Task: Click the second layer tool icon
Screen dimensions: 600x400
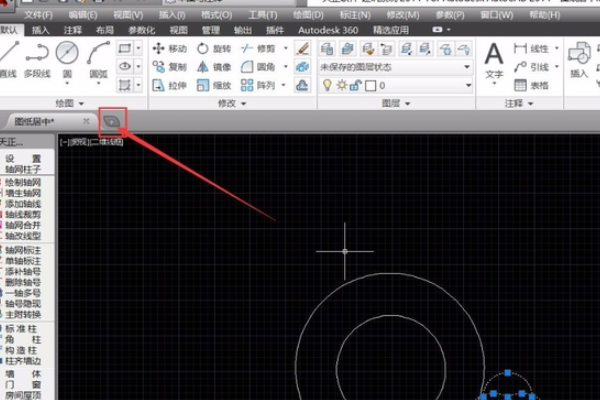Action: click(x=347, y=49)
